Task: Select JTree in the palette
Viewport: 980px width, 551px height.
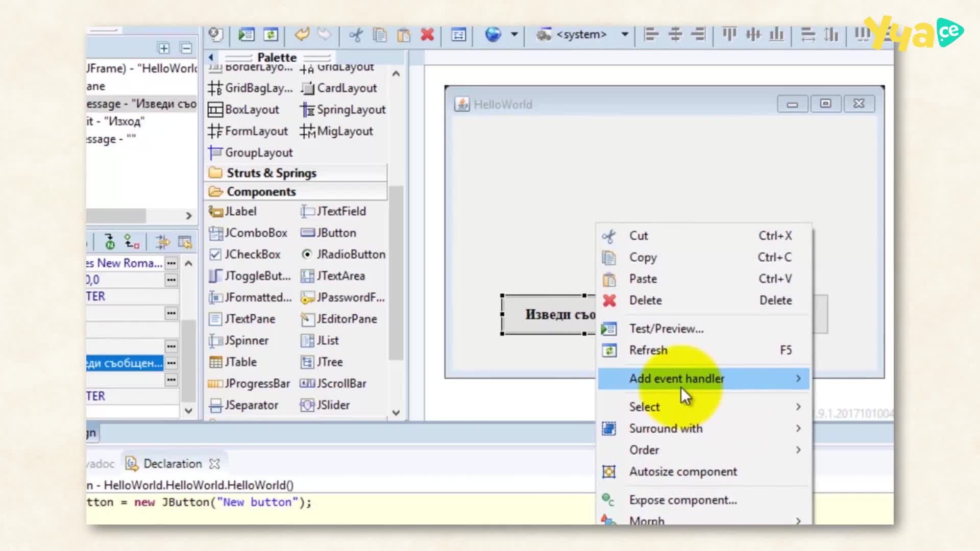Action: 322,362
